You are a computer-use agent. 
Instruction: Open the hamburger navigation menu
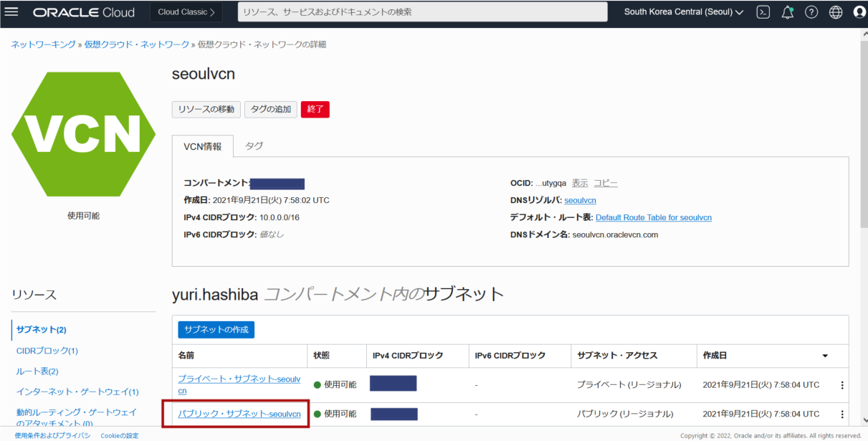[x=11, y=12]
